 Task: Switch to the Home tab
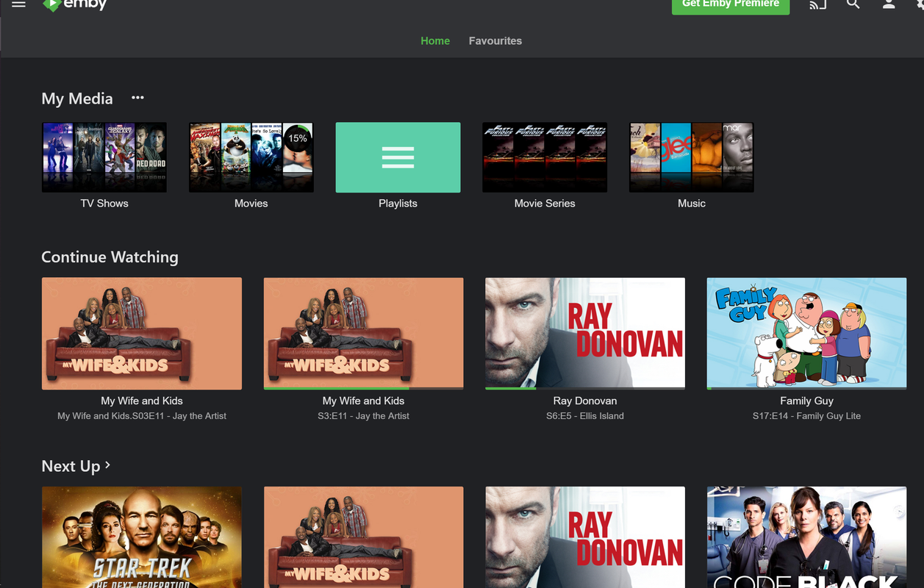(x=435, y=41)
